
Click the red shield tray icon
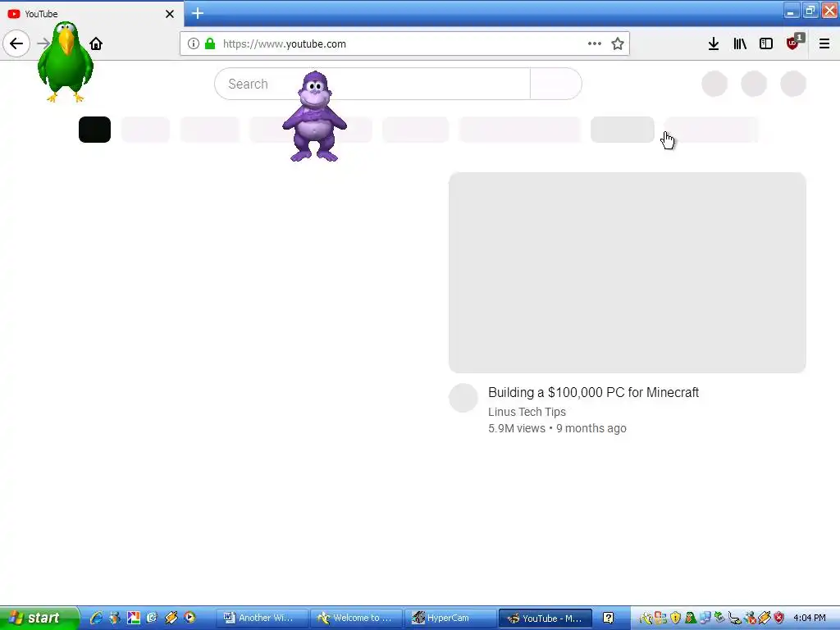(x=779, y=618)
